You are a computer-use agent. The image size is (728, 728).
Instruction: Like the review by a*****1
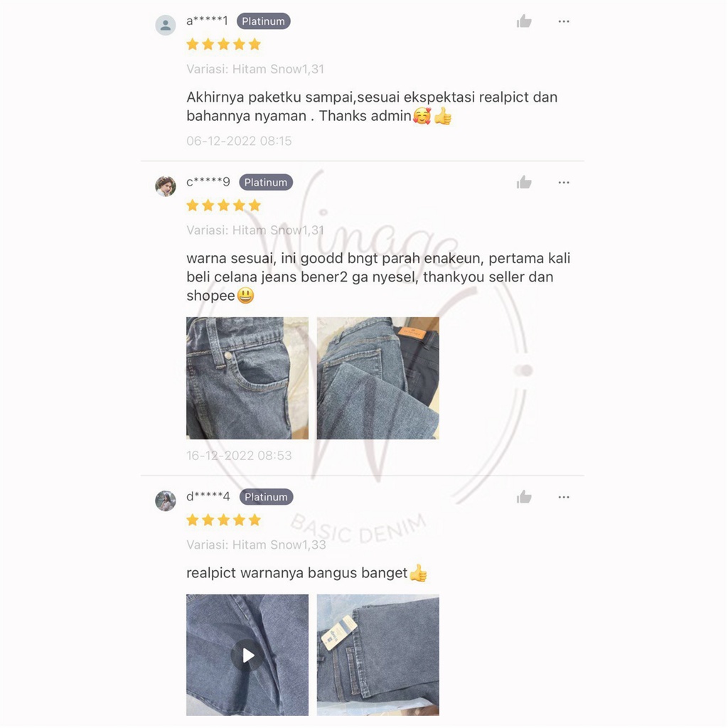pos(524,21)
